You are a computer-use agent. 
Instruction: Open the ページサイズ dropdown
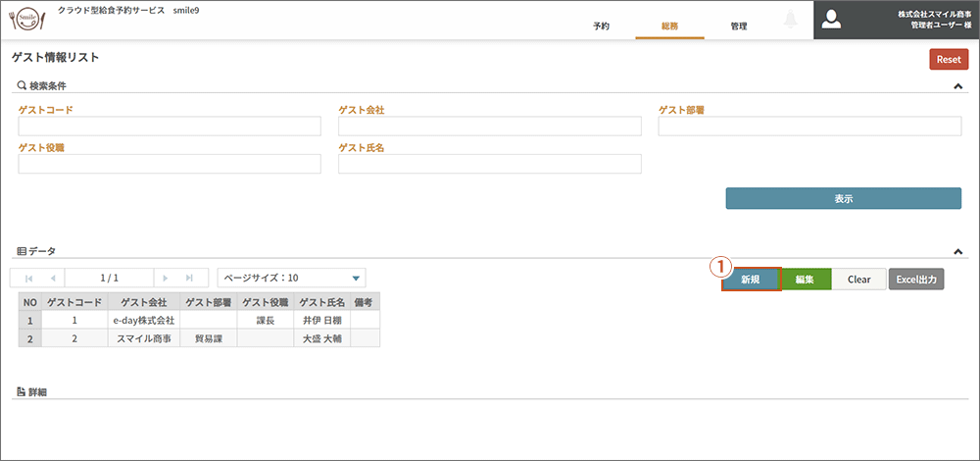(291, 278)
